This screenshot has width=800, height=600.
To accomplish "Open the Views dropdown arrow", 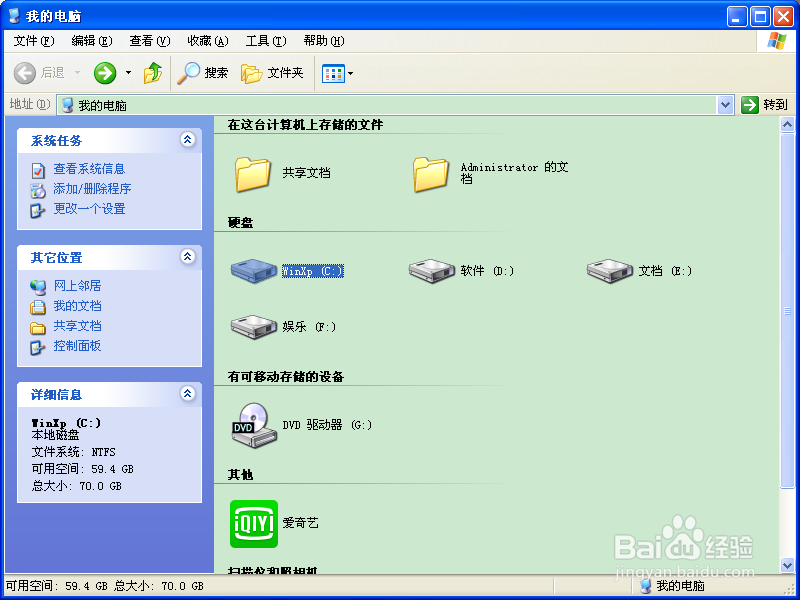I will (x=351, y=73).
